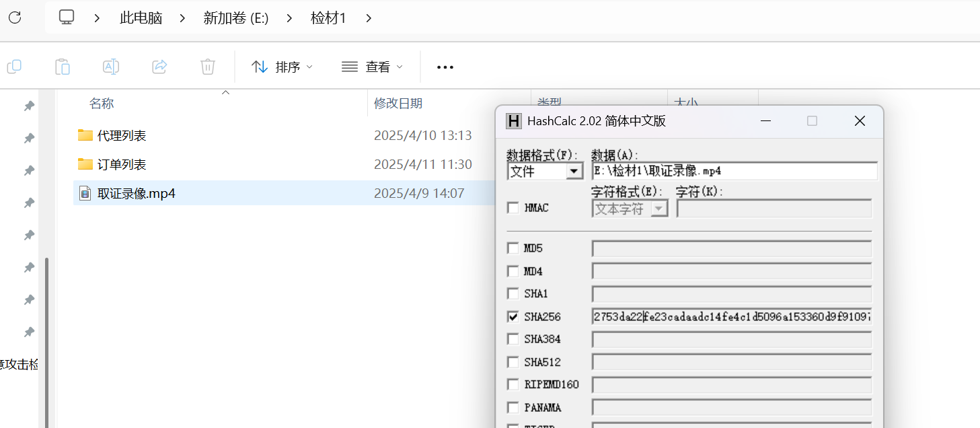The image size is (980, 428).
Task: Expand chevron after 新加卷 (E:) breadcrumb
Action: pyautogui.click(x=290, y=18)
